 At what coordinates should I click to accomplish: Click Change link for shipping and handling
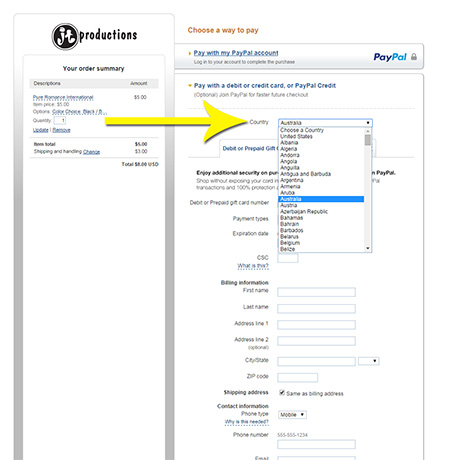(x=91, y=152)
